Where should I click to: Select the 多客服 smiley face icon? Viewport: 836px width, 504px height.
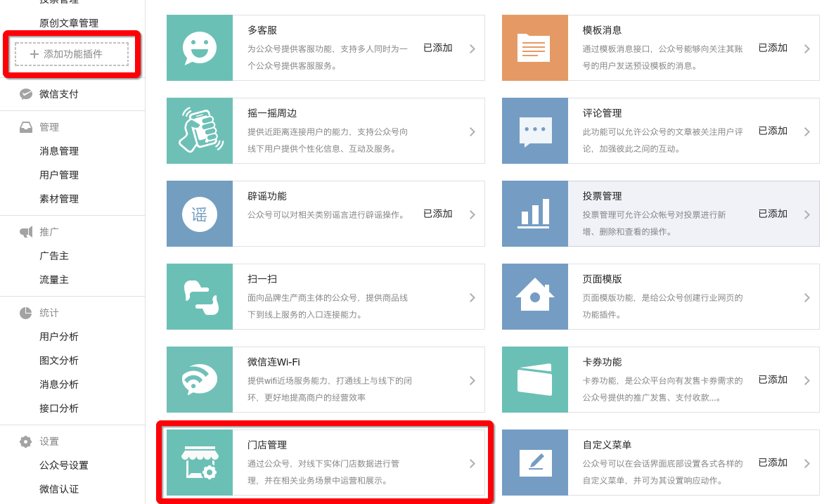coord(200,48)
